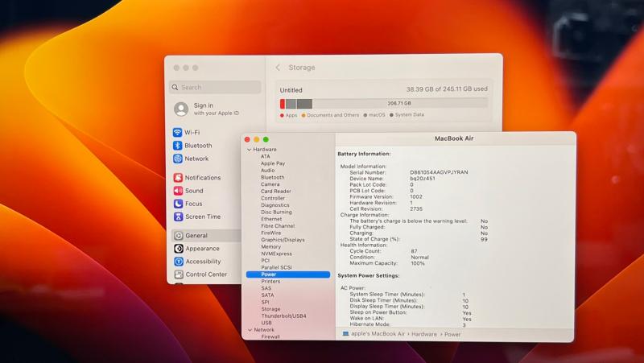
Task: Click the Apple ID avatar icon
Action: 181,109
